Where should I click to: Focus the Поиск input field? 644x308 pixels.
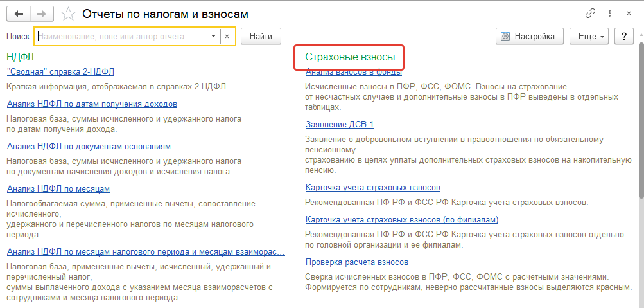(x=121, y=36)
